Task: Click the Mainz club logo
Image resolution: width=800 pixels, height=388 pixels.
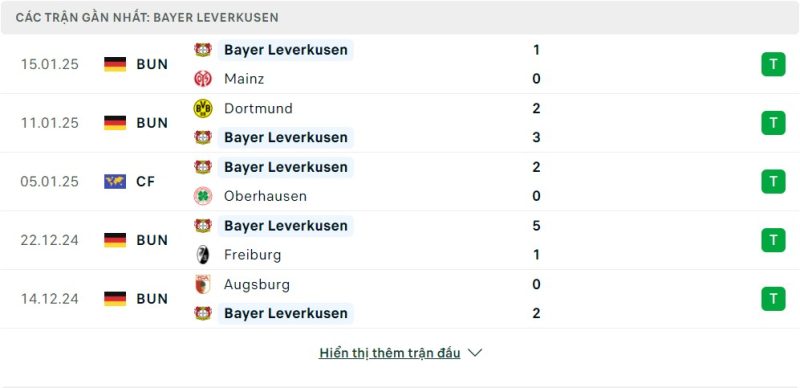Action: 203,79
